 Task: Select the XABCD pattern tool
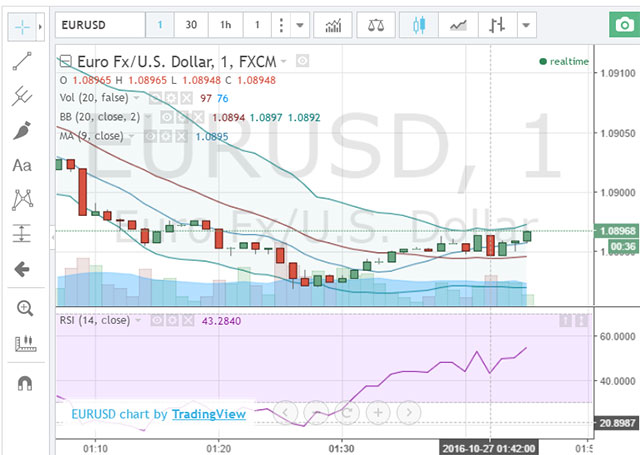tap(22, 200)
